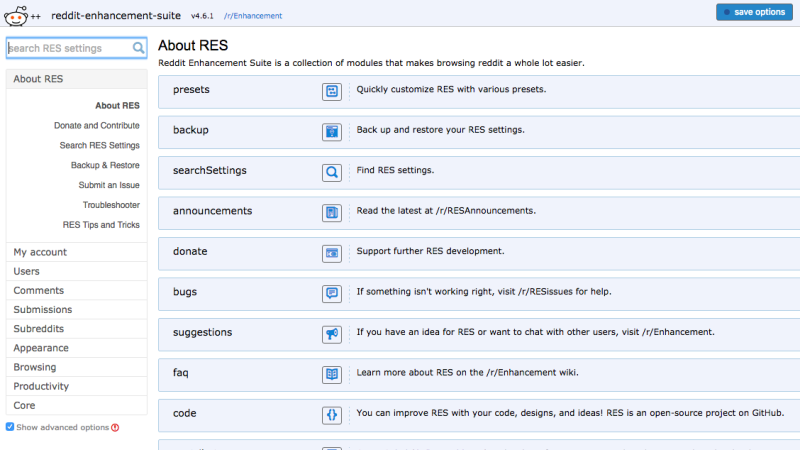Expand the Appearance settings category
Viewport: 800px width, 450px height.
[77, 348]
